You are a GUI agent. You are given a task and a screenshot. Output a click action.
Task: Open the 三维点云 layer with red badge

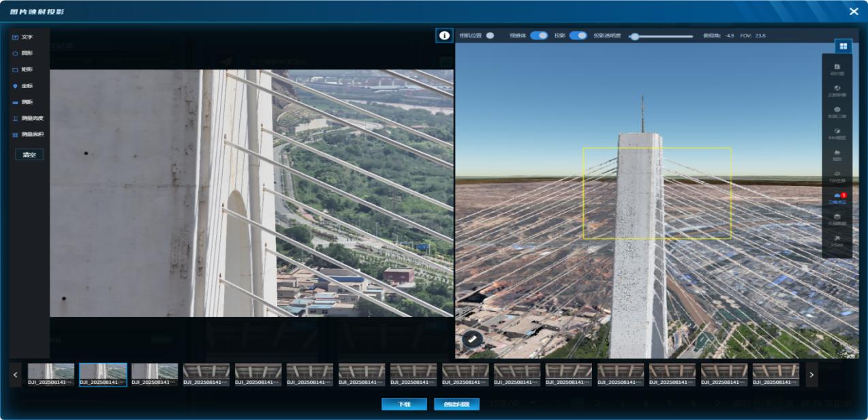pos(837,198)
